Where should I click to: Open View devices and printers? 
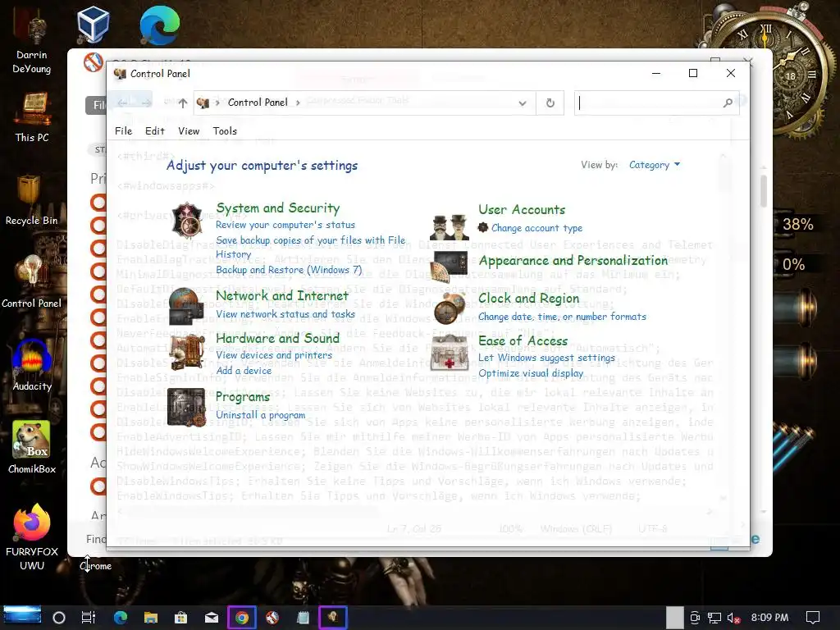coord(274,355)
